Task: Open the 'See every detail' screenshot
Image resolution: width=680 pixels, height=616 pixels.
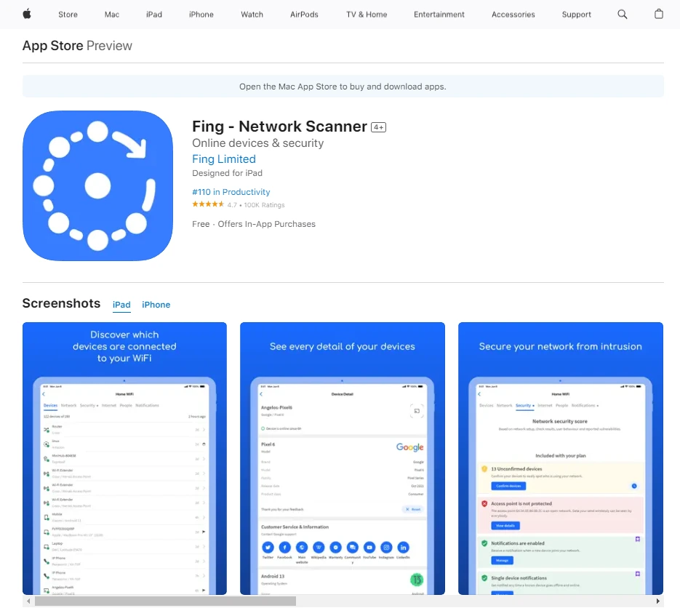Action: click(x=343, y=458)
